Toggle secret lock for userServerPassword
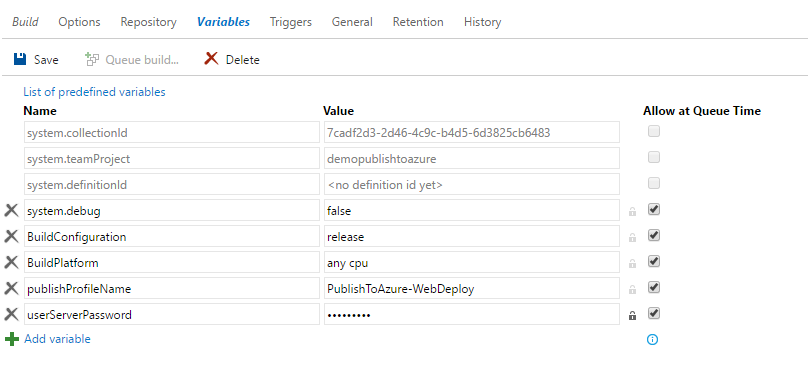 pos(632,315)
